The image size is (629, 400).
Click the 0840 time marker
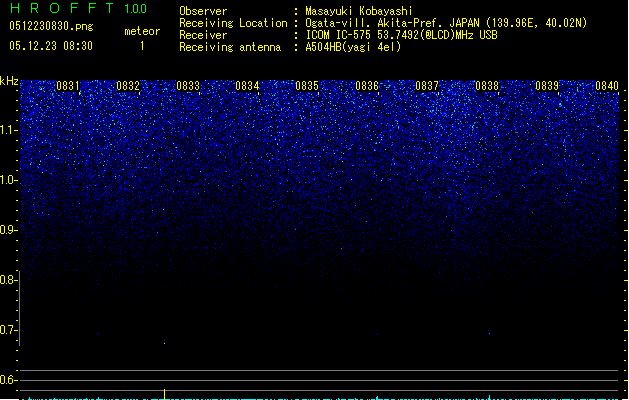607,86
